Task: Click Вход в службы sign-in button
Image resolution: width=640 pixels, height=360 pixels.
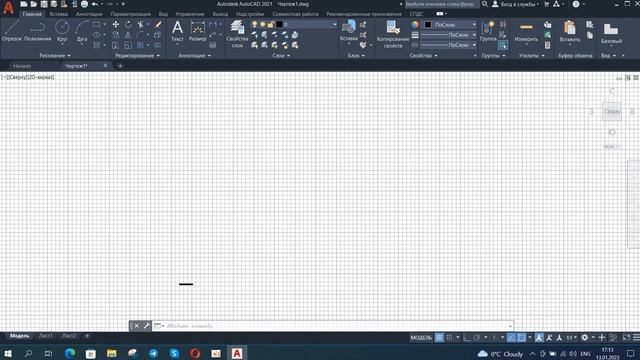Action: tap(515, 4)
